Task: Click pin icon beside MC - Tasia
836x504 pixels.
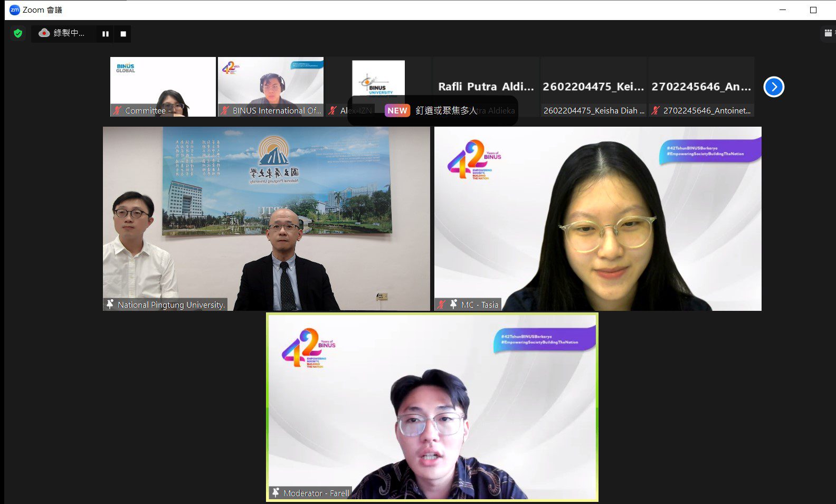Action: pos(453,305)
